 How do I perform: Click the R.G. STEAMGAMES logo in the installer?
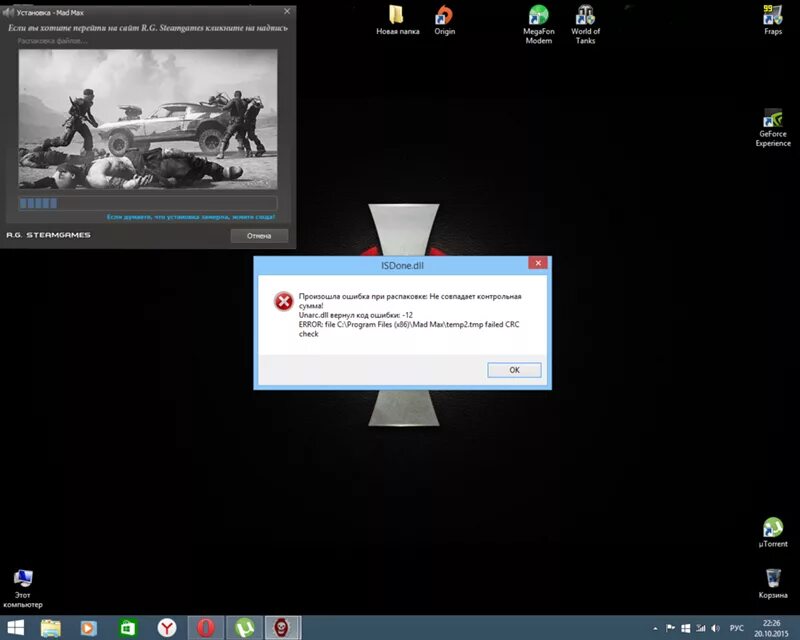(48, 235)
